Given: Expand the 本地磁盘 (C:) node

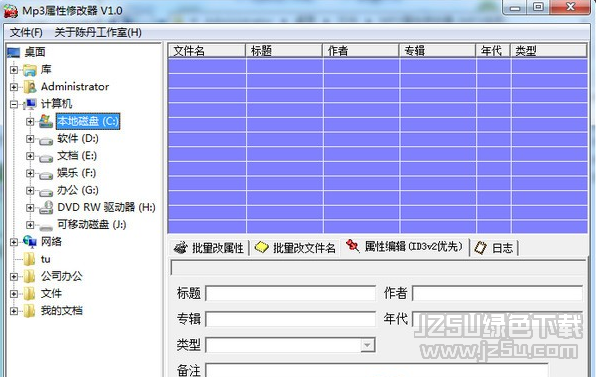Looking at the screenshot, I should (x=30, y=122).
